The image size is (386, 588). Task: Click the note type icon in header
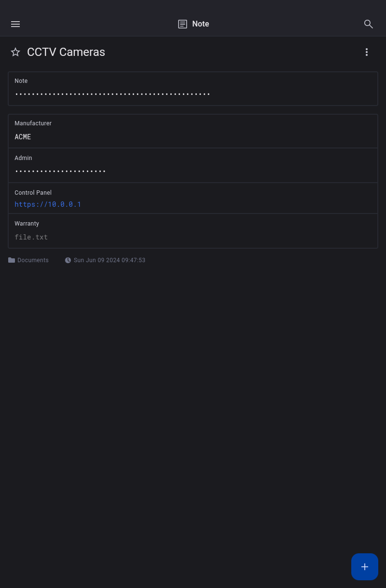[x=182, y=24]
